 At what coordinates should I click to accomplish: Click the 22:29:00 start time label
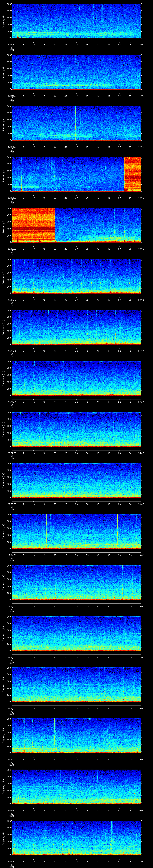click(x=12, y=810)
